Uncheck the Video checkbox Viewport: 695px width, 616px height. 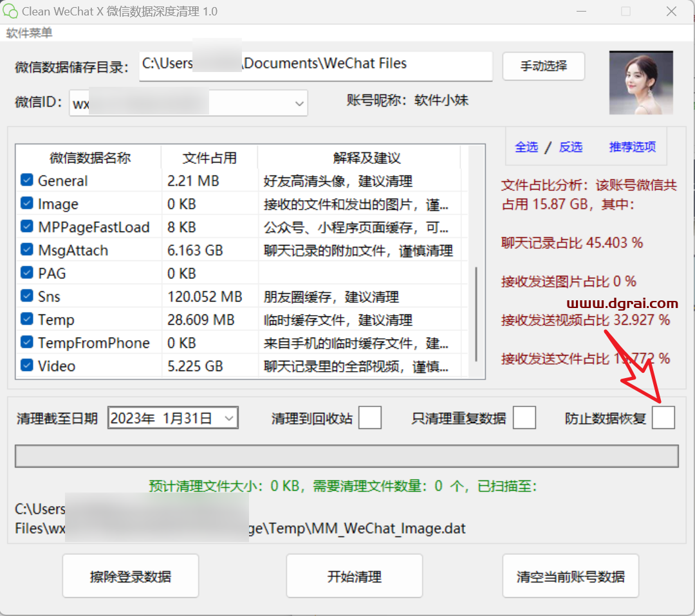tap(27, 365)
